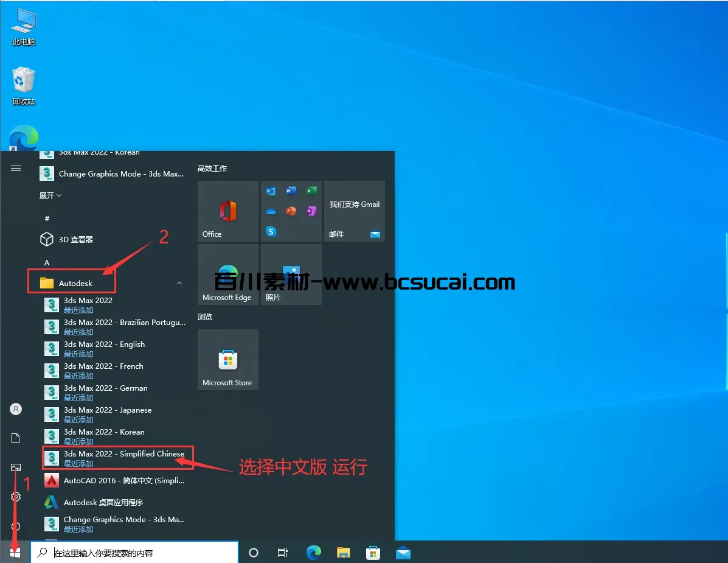Screen dimensions: 728x563
Task: Open Task View on the taskbar
Action: pos(282,552)
